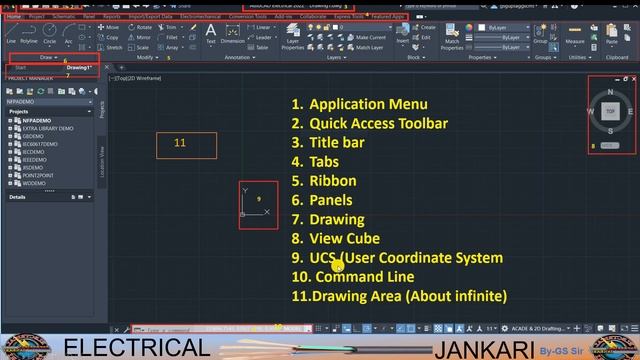640x360 pixels.
Task: Toggle layer 0 on/off light bulb
Action: 311,27
